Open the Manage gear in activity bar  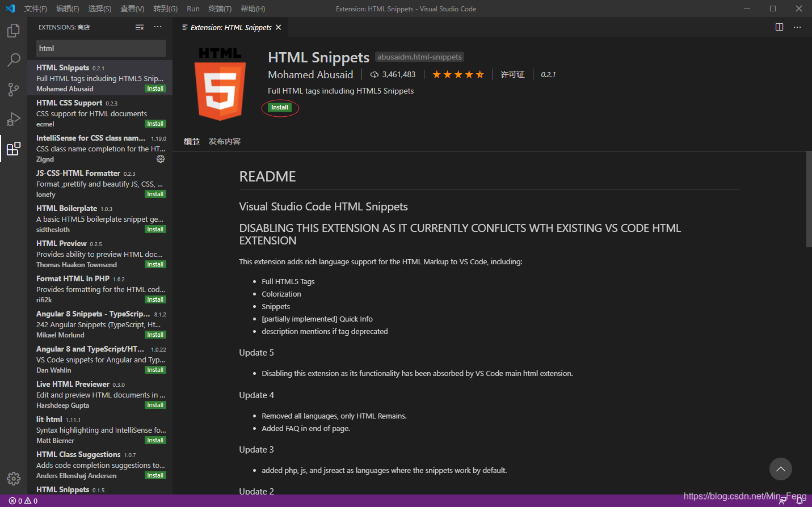[x=14, y=479]
